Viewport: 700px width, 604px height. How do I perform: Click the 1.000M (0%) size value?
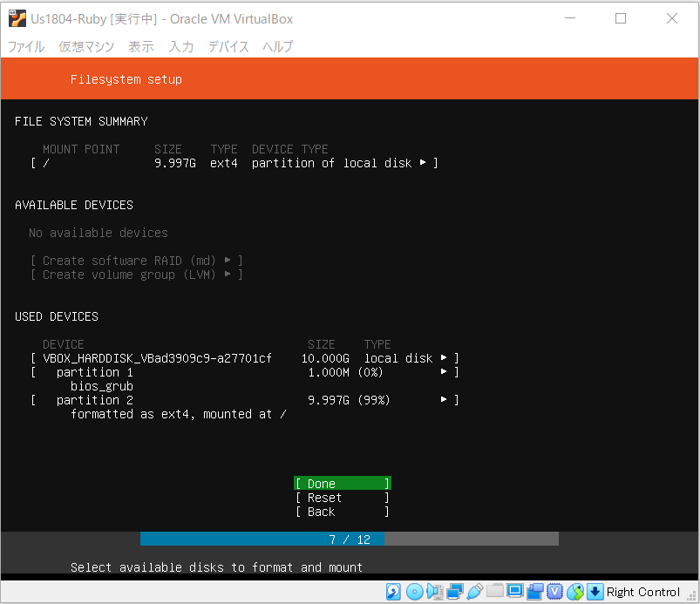coord(345,372)
